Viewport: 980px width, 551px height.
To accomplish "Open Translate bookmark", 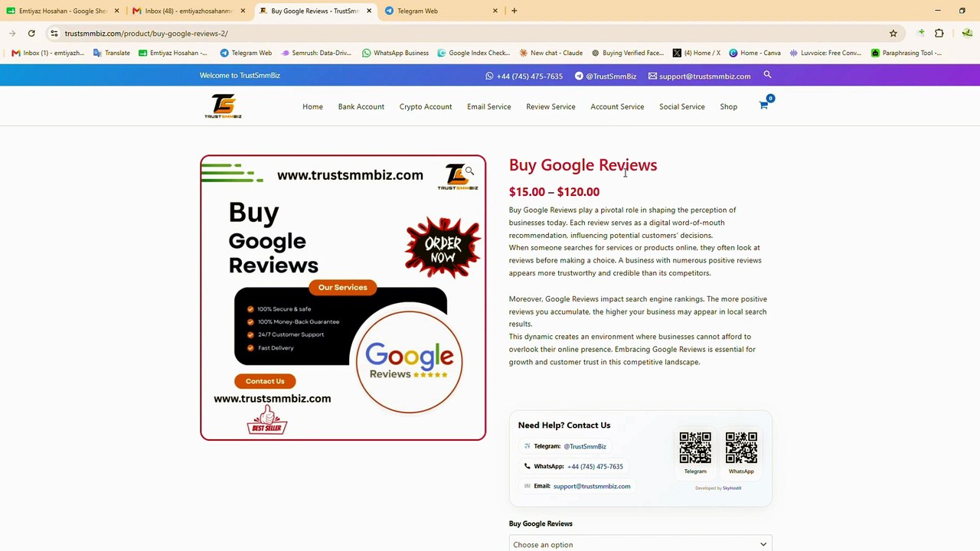I will tap(112, 53).
